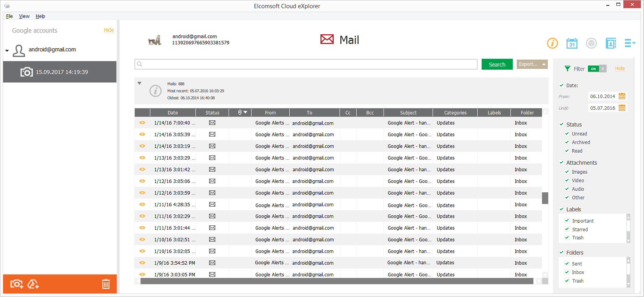The image size is (644, 297).
Task: Open the data categories menu dropdown
Action: point(630,43)
